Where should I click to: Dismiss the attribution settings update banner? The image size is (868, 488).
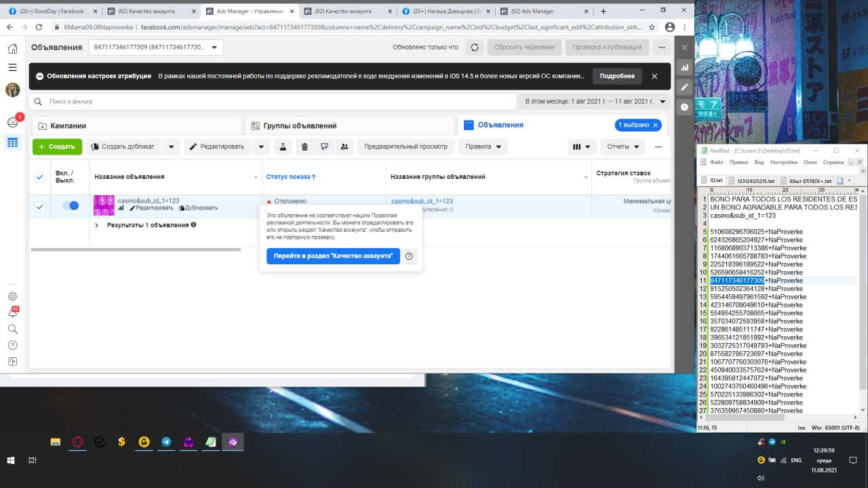click(654, 76)
